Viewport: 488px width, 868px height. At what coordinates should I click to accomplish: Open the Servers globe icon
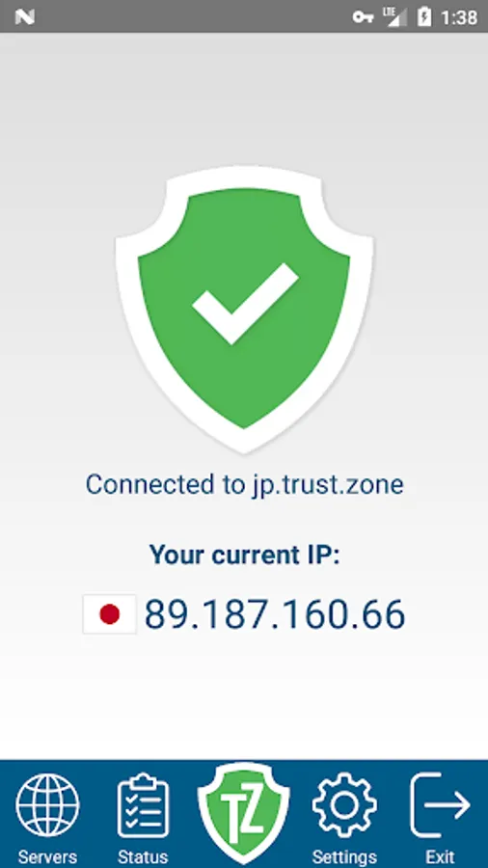pos(47,805)
